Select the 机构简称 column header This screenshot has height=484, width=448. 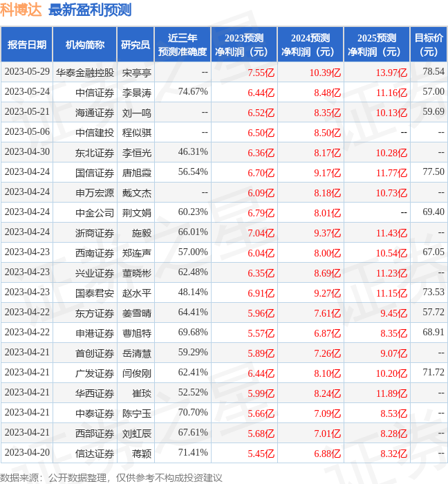point(85,44)
